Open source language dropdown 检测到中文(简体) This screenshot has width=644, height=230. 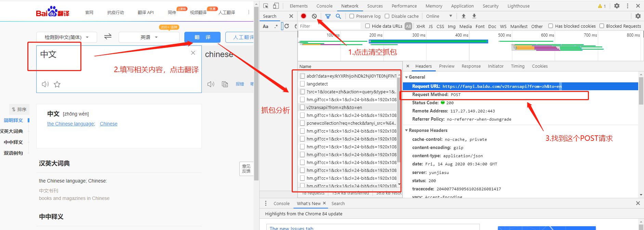click(x=67, y=37)
